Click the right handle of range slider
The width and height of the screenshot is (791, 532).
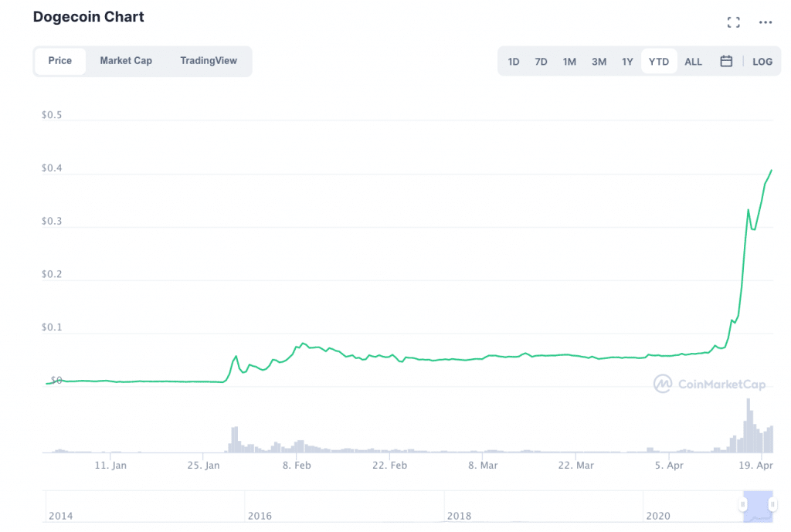click(x=772, y=505)
